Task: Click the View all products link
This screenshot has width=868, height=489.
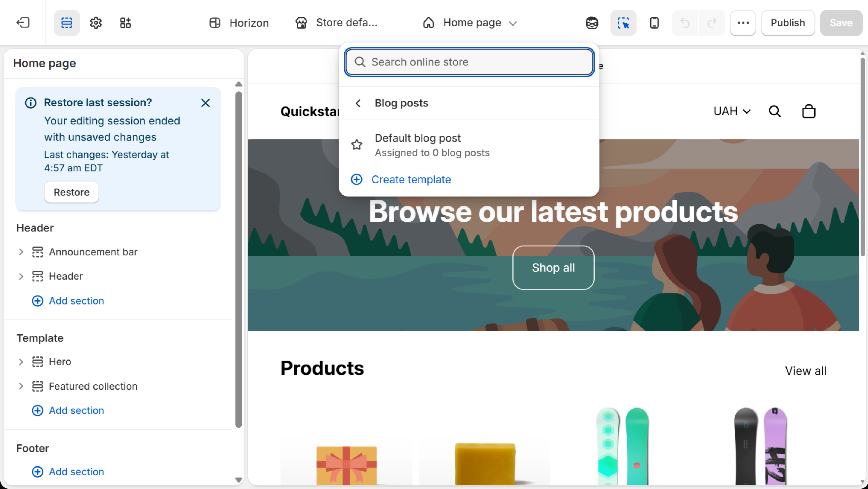Action: coord(806,371)
